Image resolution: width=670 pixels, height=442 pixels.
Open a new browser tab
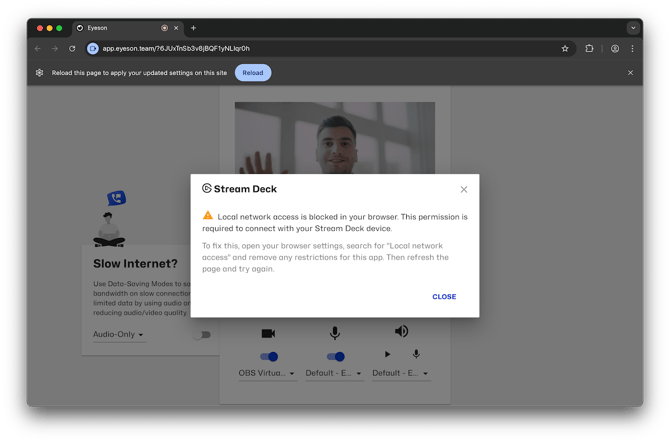193,28
